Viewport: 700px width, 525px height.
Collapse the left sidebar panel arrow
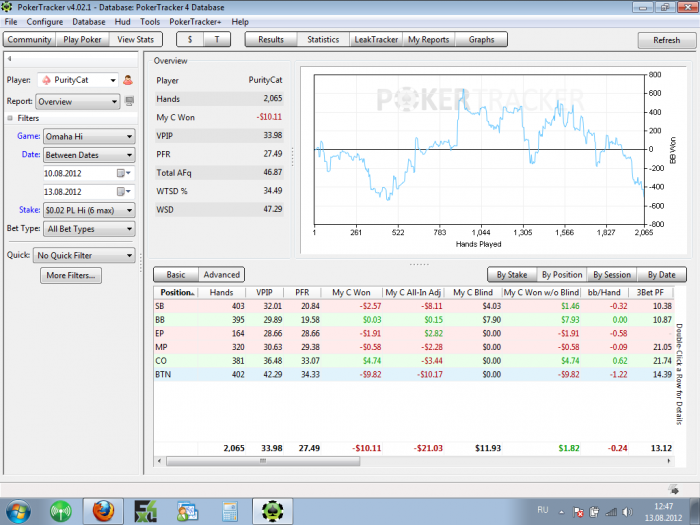click(x=9, y=58)
